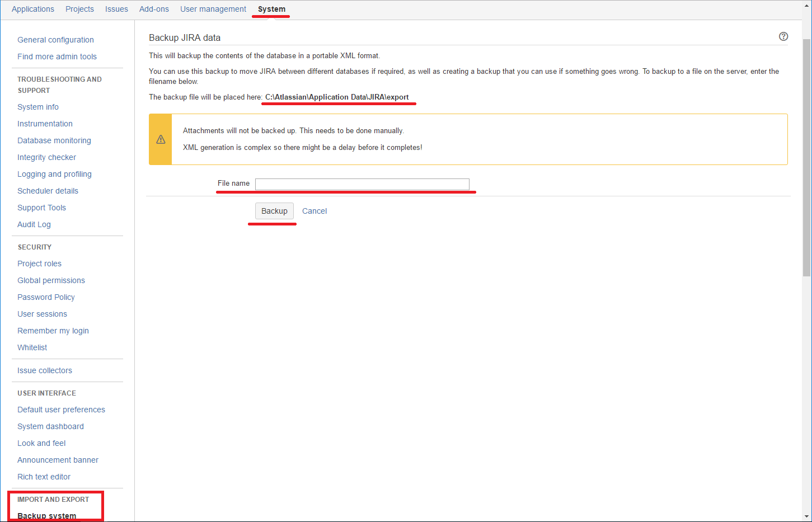Open the Password Policy page

46,297
